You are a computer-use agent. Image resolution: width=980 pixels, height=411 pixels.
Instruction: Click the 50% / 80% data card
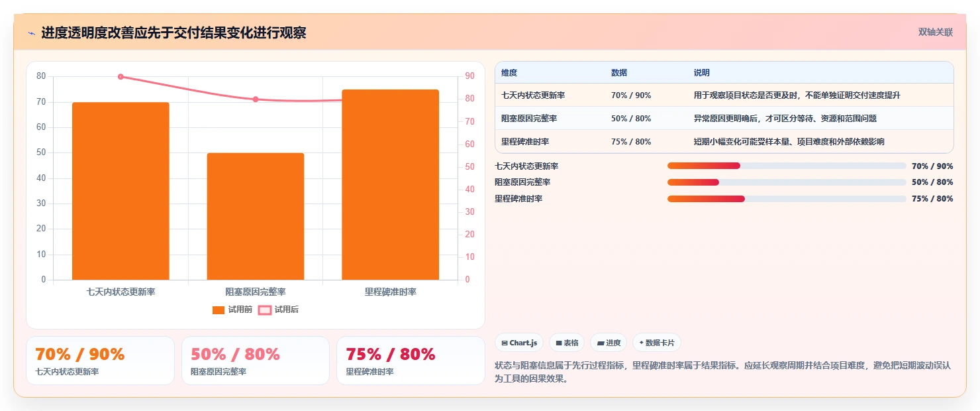[256, 361]
